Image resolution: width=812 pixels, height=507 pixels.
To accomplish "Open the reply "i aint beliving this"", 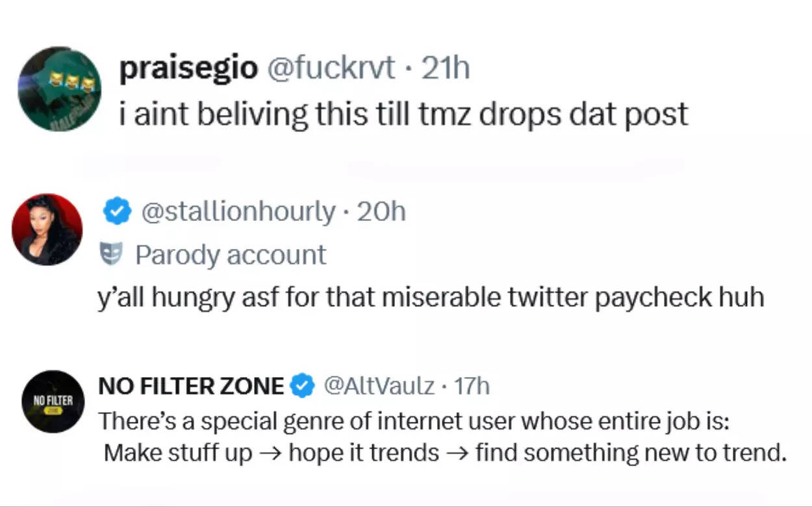I will tap(403, 114).
